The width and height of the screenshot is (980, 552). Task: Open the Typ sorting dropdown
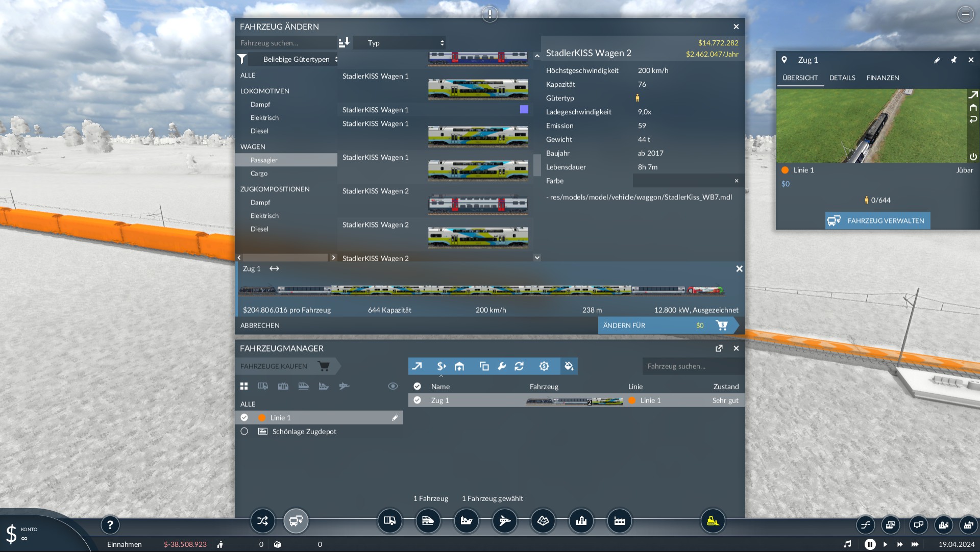[x=400, y=43]
